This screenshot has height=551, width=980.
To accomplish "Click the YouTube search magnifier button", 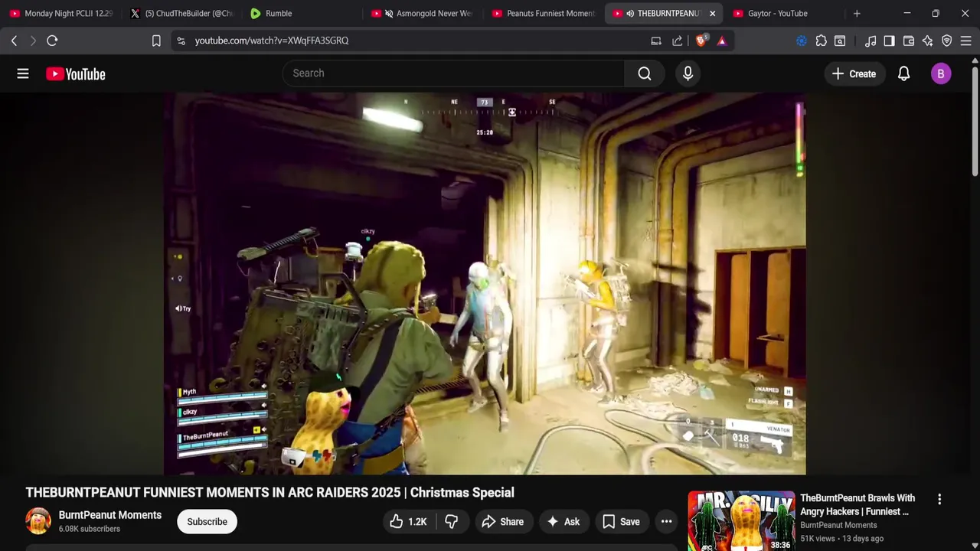I will (645, 73).
